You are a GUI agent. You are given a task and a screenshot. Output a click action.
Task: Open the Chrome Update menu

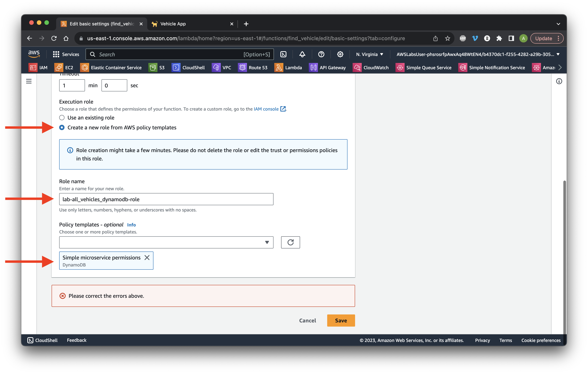pyautogui.click(x=547, y=38)
